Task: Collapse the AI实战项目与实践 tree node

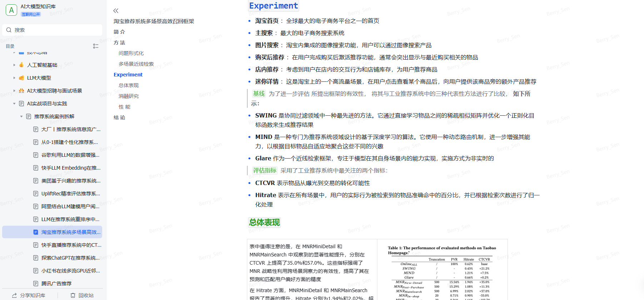Action: 14,104
